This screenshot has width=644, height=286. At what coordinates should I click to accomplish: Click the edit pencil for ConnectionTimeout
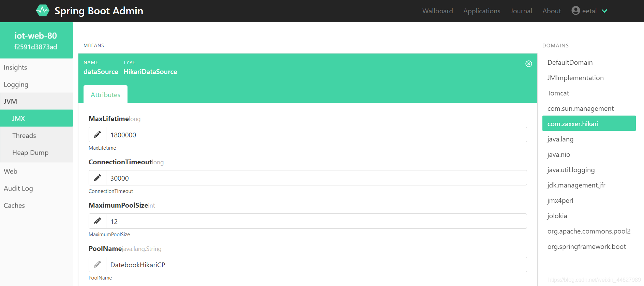[x=98, y=178]
